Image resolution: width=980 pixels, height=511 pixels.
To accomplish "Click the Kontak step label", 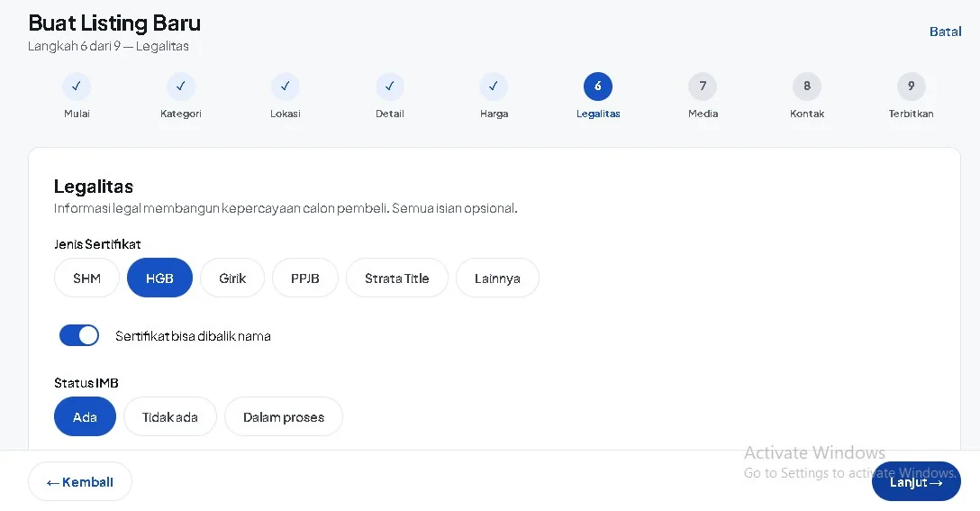I will click(807, 114).
